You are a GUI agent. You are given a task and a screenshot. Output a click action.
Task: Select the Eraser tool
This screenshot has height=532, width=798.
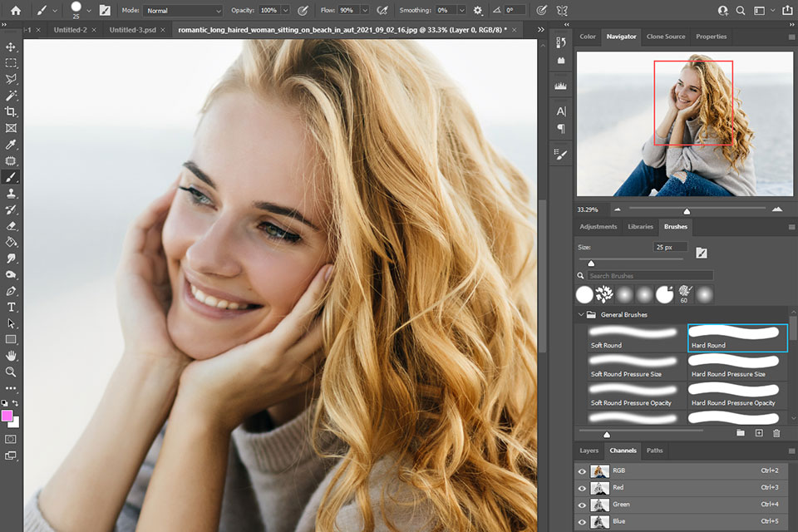[11, 225]
